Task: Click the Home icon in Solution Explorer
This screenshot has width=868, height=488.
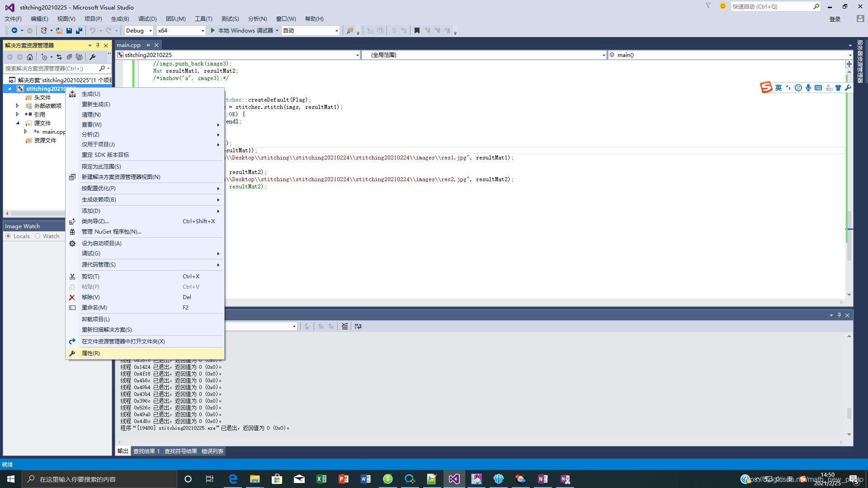Action: (30, 57)
